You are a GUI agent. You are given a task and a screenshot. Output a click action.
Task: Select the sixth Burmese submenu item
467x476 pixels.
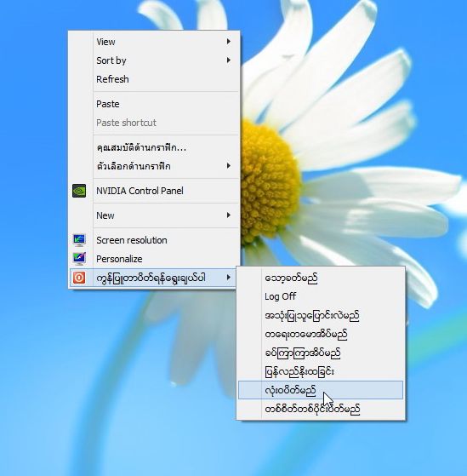point(321,371)
